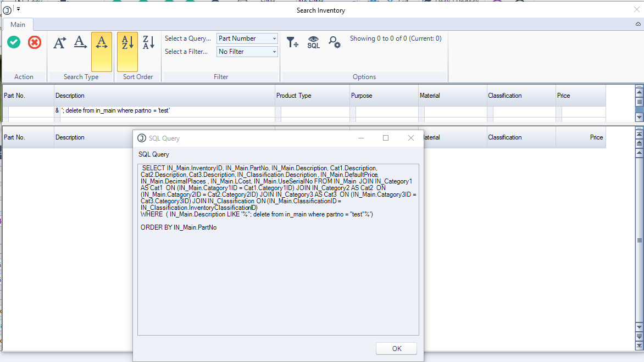Click the add filter funnel icon
This screenshot has width=644, height=362.
click(x=292, y=42)
